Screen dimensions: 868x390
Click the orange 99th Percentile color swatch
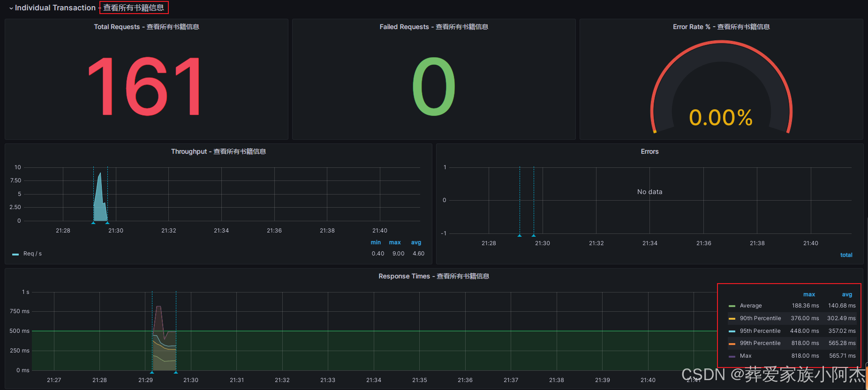point(732,344)
